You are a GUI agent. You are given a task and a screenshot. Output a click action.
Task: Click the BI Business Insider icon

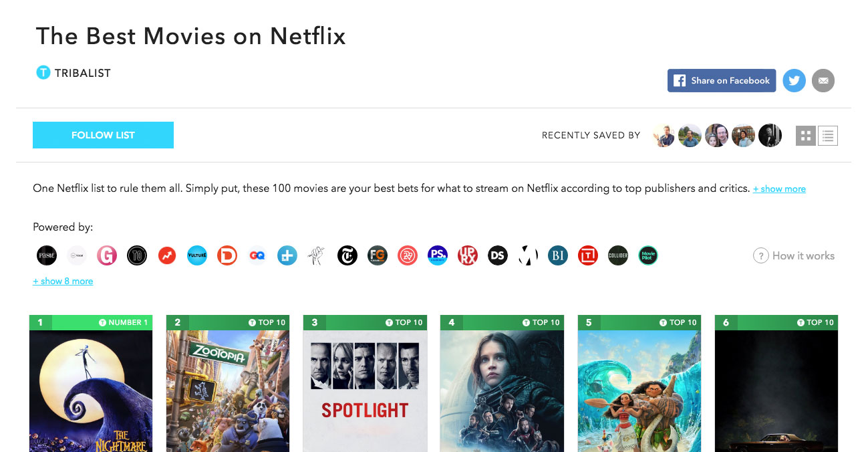[558, 255]
